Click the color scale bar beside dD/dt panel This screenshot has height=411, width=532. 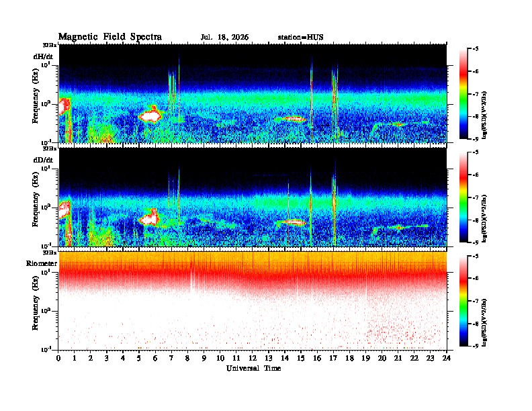tap(463, 197)
